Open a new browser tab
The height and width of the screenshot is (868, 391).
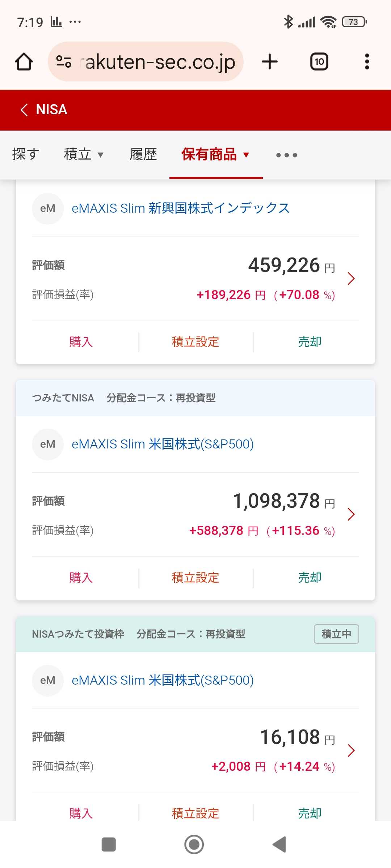270,62
